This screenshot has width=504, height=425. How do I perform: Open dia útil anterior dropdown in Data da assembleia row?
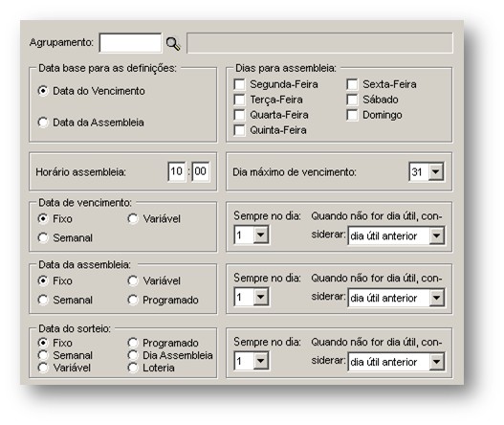(396, 298)
